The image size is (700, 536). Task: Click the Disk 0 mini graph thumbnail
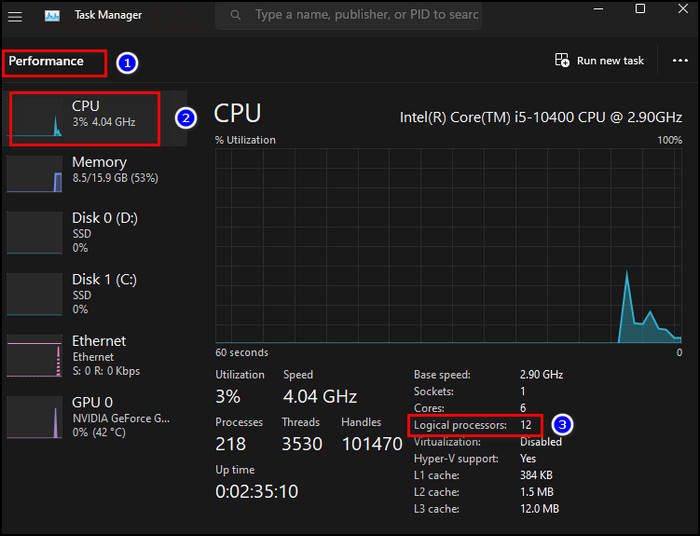(34, 233)
